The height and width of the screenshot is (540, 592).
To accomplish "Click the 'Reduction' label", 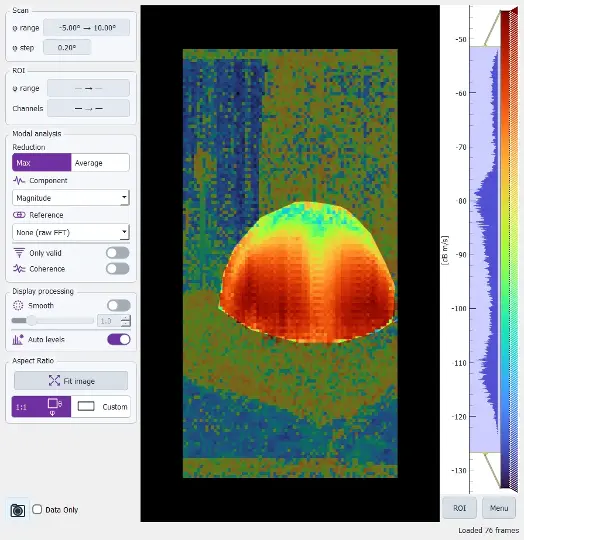I will click(x=29, y=147).
